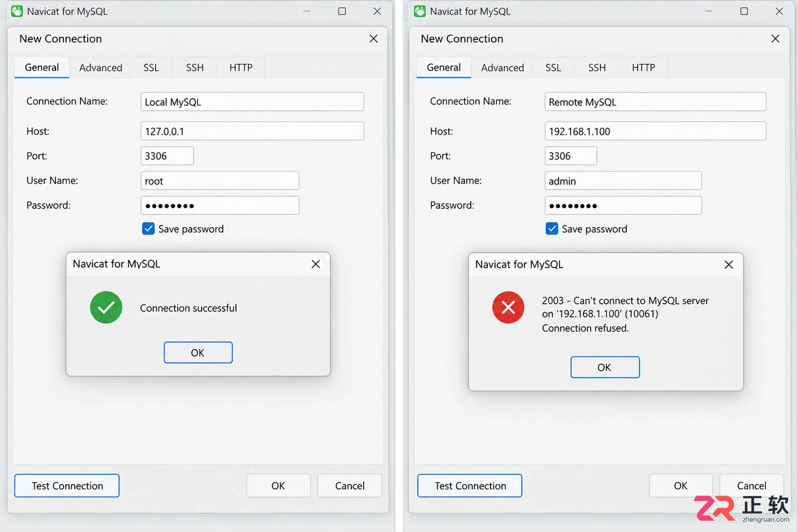Image resolution: width=798 pixels, height=532 pixels.
Task: Click Port field in right window
Action: point(571,156)
